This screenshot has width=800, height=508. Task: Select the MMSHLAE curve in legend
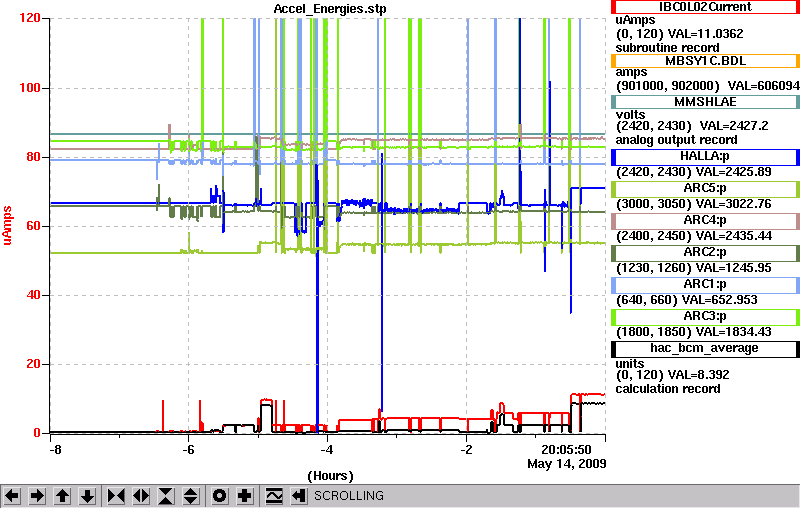pyautogui.click(x=705, y=101)
